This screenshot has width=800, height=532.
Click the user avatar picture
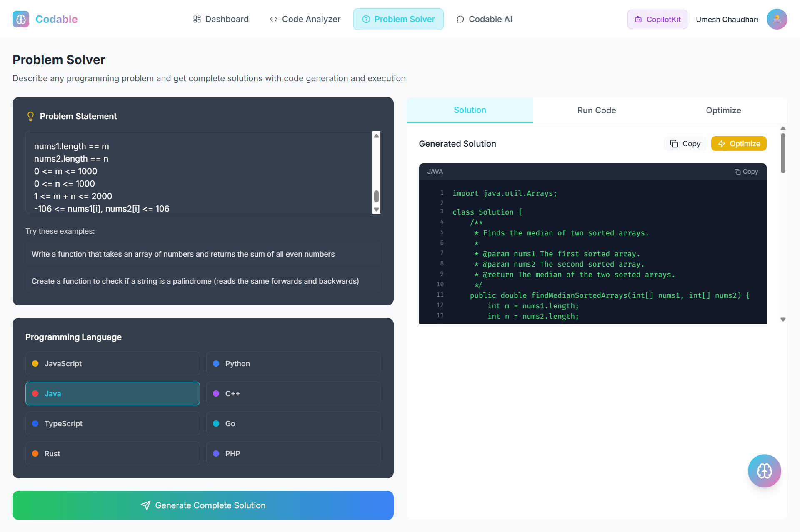(777, 19)
